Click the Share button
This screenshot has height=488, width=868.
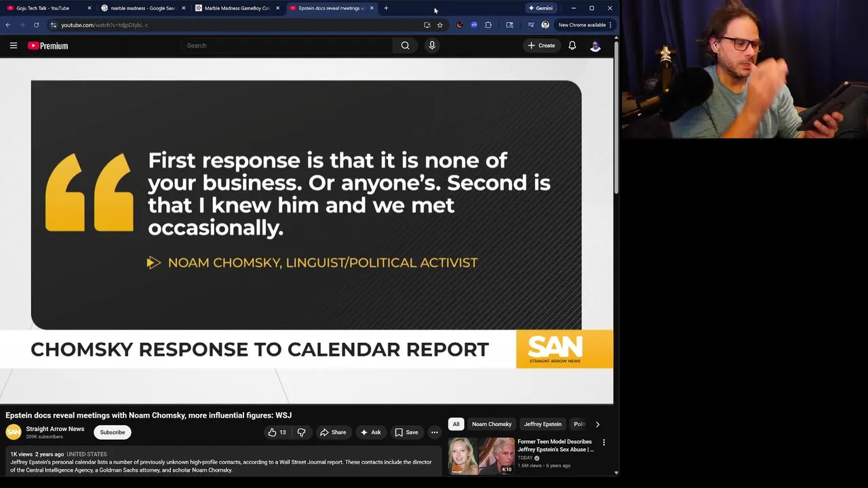333,432
